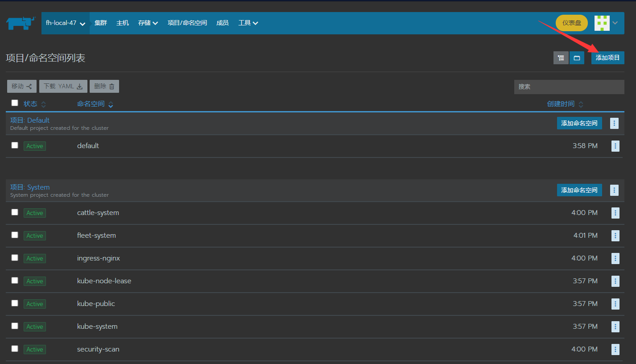Click the 仪表盘 button

pos(572,23)
